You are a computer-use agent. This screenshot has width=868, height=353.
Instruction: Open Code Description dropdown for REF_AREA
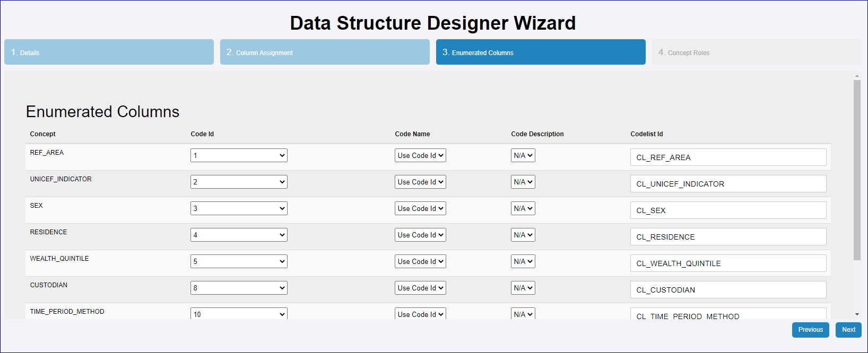[x=523, y=155]
